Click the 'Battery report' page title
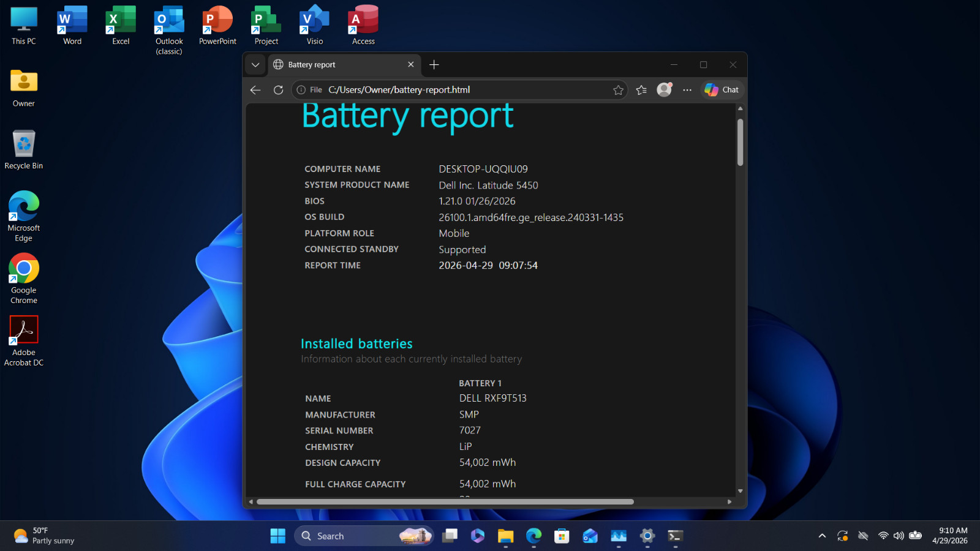Viewport: 980px width, 551px height. pos(407,118)
